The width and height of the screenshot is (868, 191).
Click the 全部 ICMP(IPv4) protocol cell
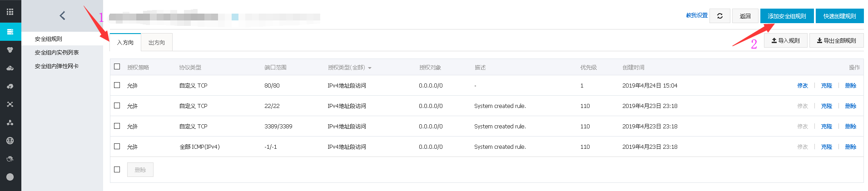pyautogui.click(x=200, y=147)
